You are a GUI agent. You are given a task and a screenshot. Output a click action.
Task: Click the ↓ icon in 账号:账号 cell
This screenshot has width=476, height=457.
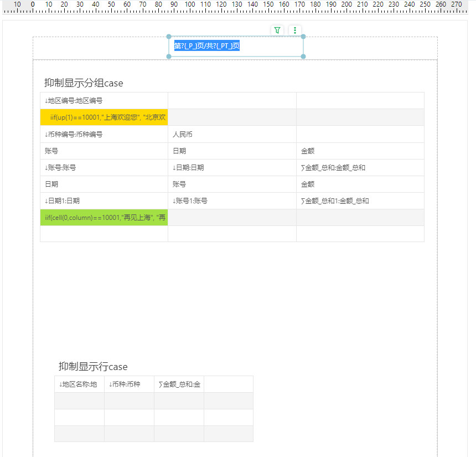[x=46, y=167]
